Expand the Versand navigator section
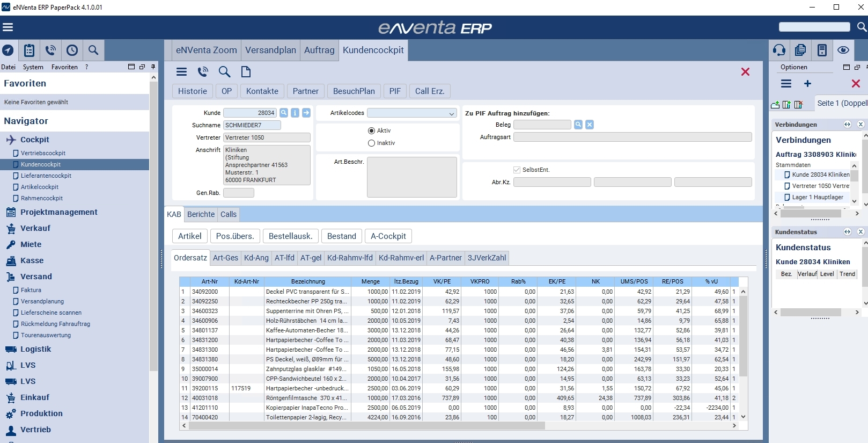868x443 pixels. pos(36,277)
